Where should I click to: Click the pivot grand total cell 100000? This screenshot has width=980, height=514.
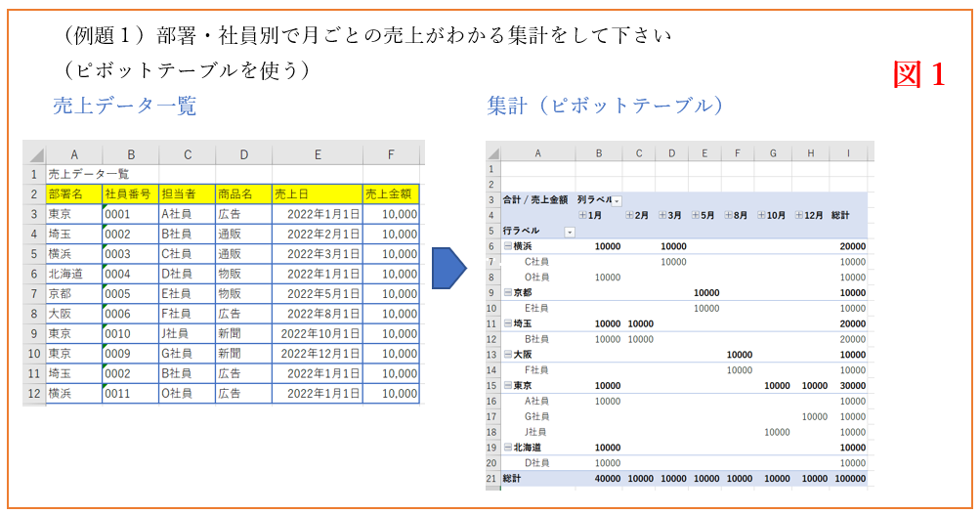coord(852,479)
